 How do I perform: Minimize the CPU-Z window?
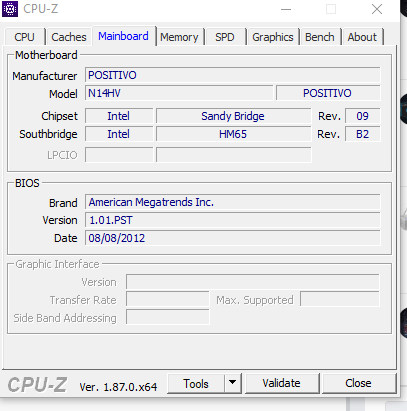coord(286,9)
